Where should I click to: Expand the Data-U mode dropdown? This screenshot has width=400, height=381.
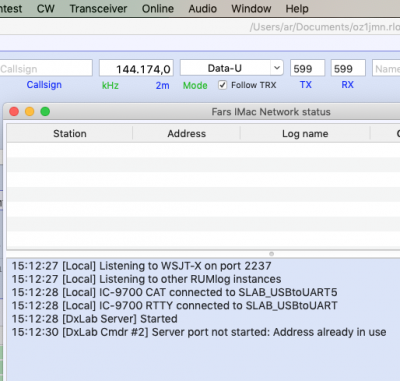(x=277, y=68)
